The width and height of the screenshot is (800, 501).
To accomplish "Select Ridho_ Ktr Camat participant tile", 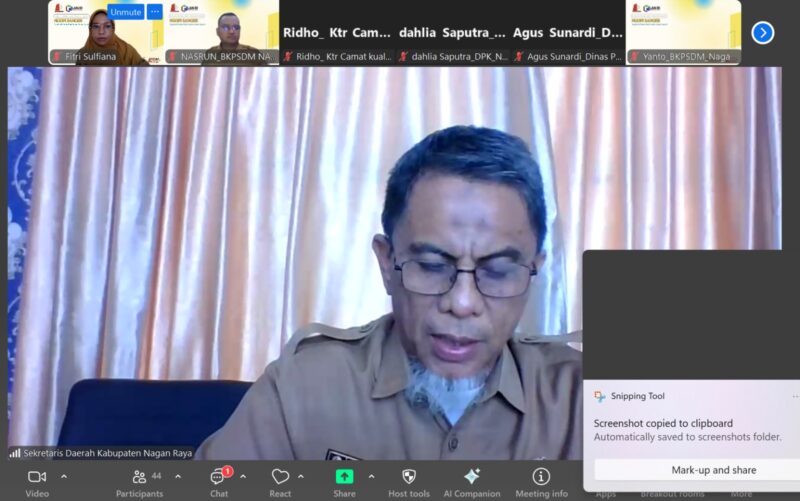I will pos(337,33).
